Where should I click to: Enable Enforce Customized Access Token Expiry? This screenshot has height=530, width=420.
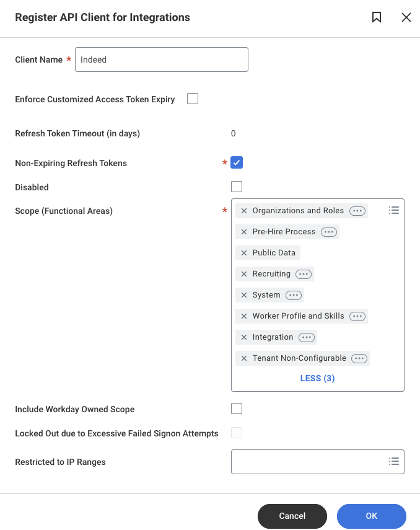point(193,99)
